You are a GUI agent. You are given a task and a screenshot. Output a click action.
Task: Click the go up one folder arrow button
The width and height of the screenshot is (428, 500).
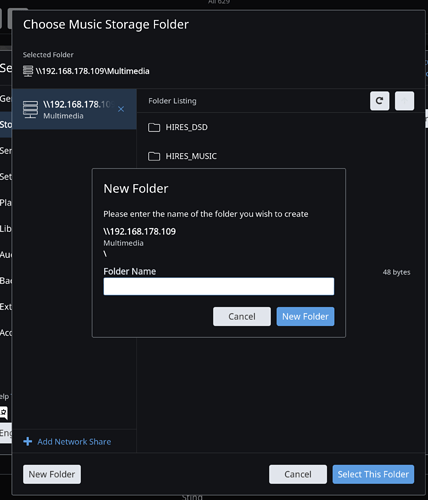(x=404, y=101)
